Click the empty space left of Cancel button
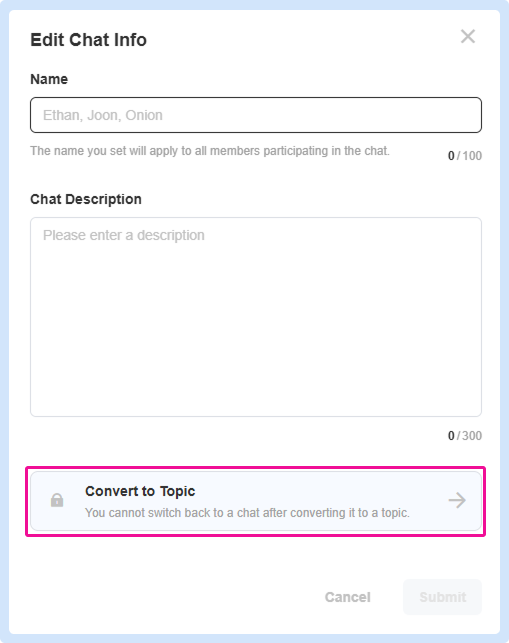509x643 pixels. [x=164, y=597]
